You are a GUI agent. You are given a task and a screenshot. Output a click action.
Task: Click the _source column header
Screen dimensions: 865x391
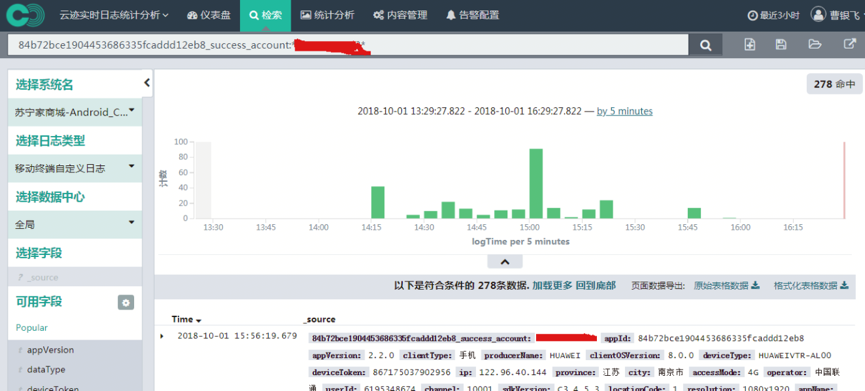pyautogui.click(x=319, y=319)
